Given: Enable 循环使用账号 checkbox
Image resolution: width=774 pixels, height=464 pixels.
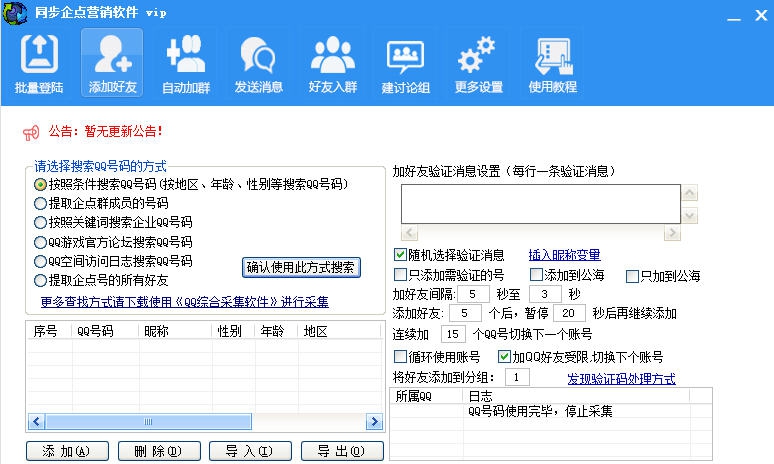Looking at the screenshot, I should pos(400,356).
